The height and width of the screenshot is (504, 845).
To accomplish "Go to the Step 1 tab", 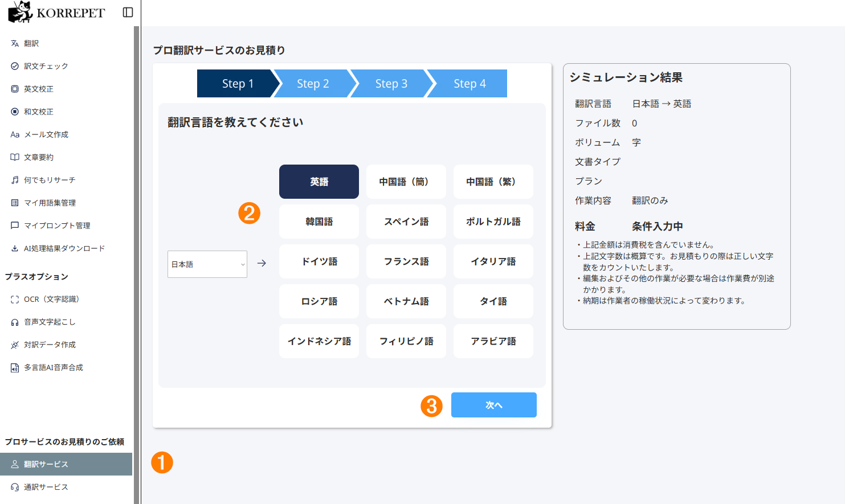I will click(238, 84).
